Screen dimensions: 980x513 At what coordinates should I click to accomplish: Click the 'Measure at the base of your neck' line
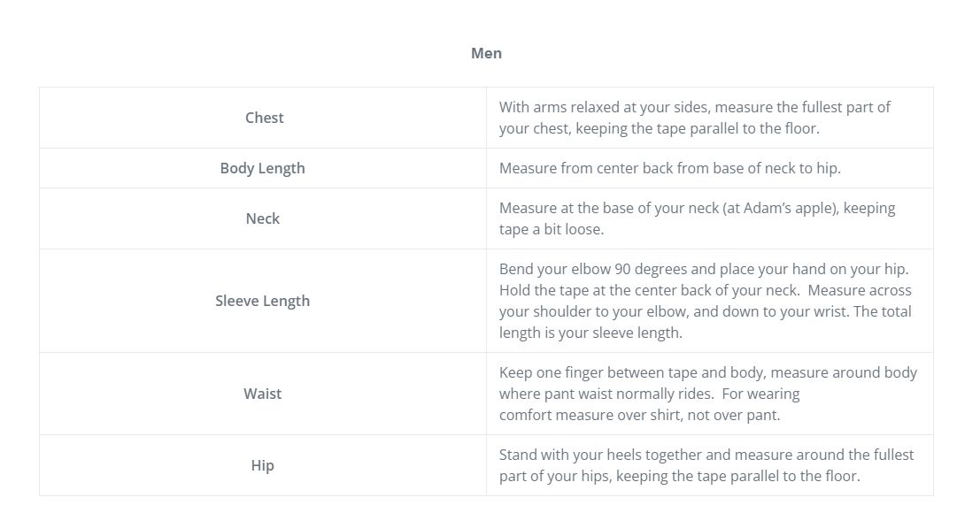(x=697, y=208)
